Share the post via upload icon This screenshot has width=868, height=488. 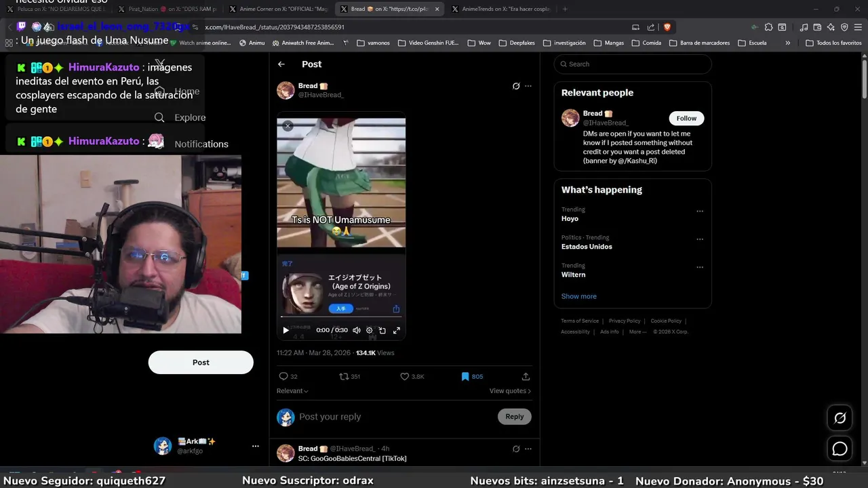point(526,377)
